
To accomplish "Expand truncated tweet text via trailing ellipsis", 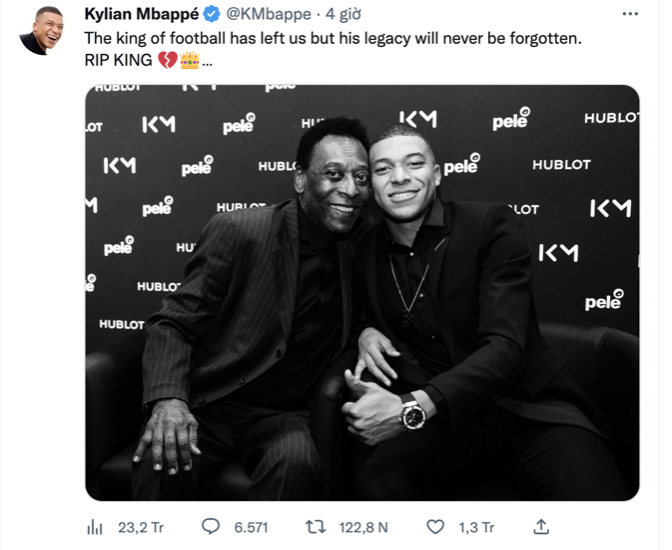I will tap(207, 60).
